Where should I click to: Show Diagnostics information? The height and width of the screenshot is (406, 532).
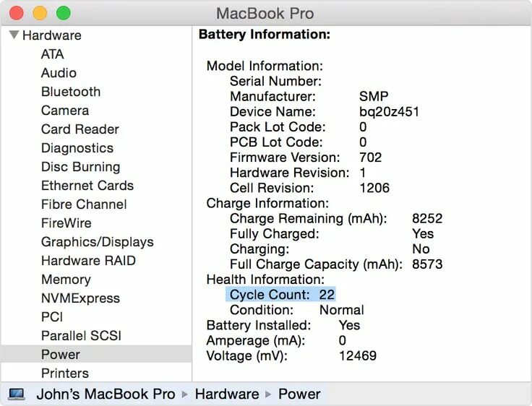click(x=77, y=148)
